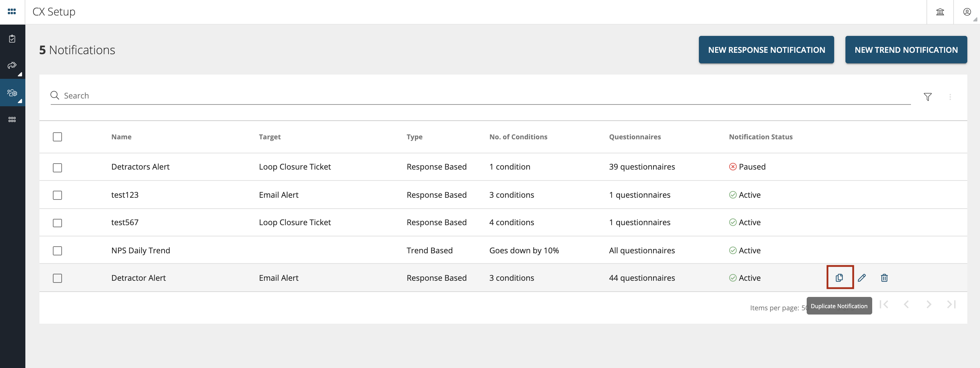This screenshot has height=368, width=980.
Task: Open the vertical three-dot options menu
Action: pyautogui.click(x=950, y=97)
